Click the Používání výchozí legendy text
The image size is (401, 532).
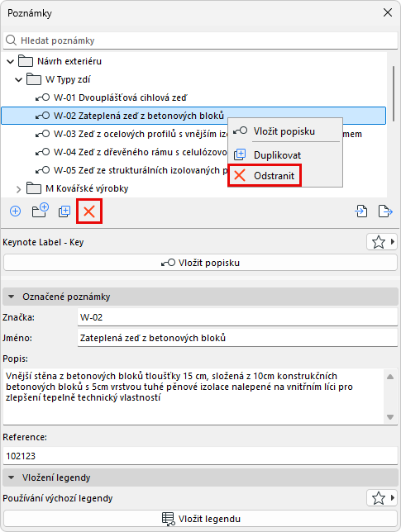coord(58,498)
